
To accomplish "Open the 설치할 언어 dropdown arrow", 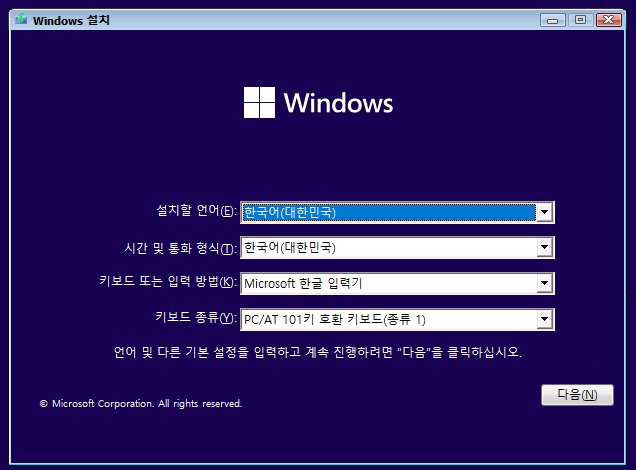I will pyautogui.click(x=544, y=212).
